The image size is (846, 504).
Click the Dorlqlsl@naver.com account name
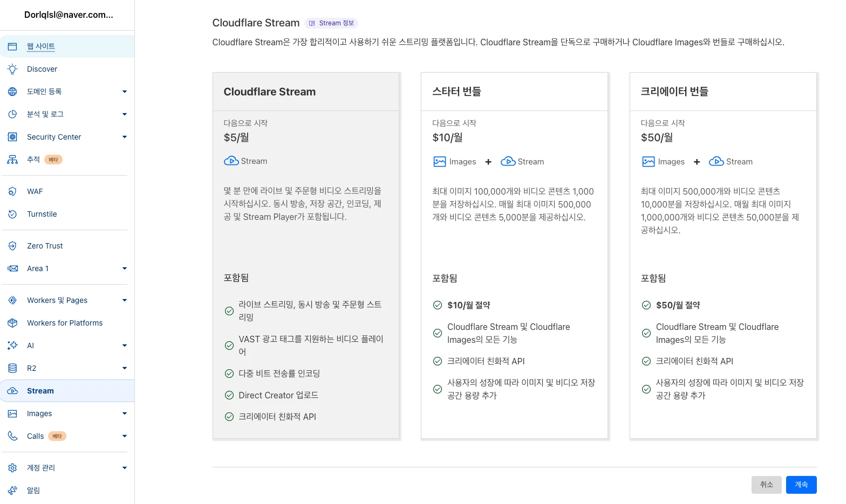[69, 15]
